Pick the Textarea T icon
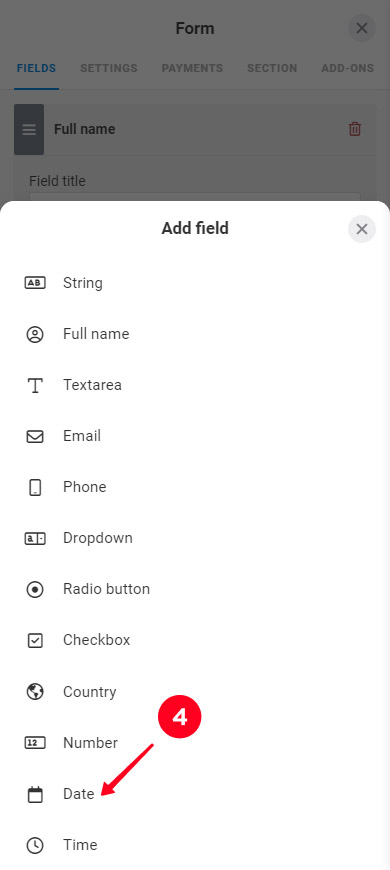This screenshot has height=870, width=390. (x=35, y=385)
